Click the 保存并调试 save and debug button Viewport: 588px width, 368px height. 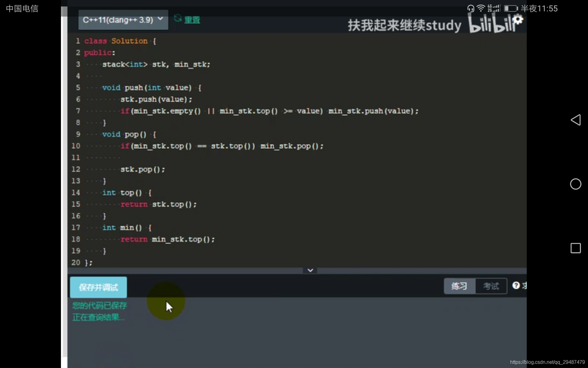point(98,287)
